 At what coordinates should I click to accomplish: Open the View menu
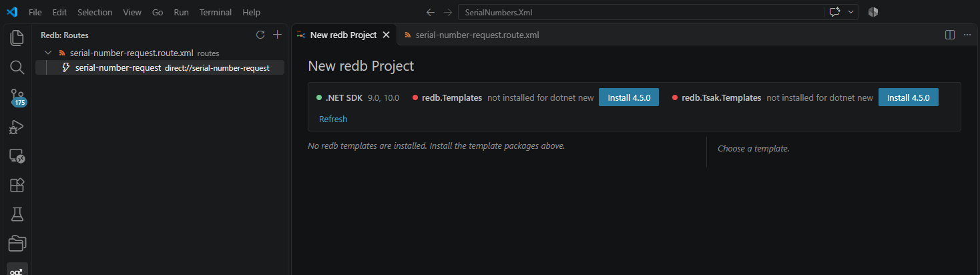132,12
